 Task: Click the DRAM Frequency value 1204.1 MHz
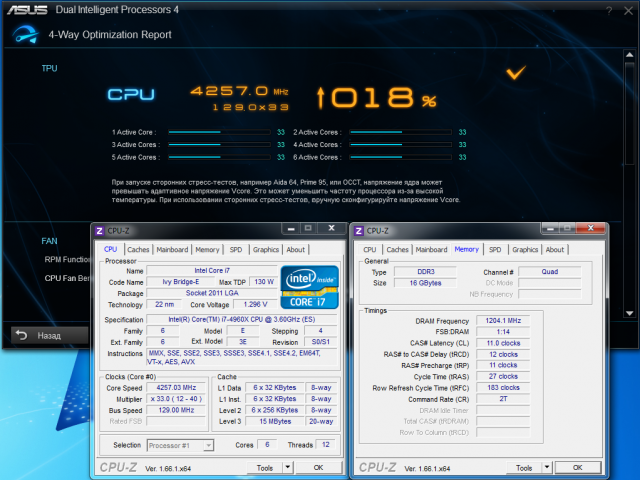click(503, 321)
